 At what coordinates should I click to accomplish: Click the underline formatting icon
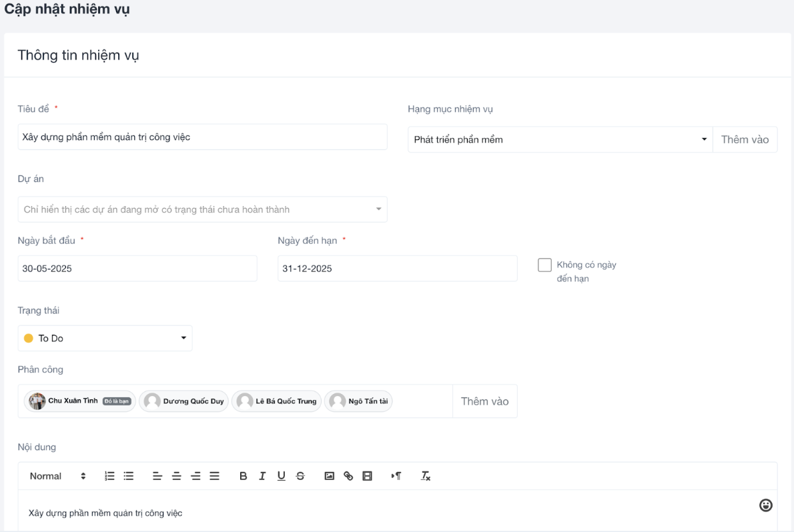coord(282,476)
